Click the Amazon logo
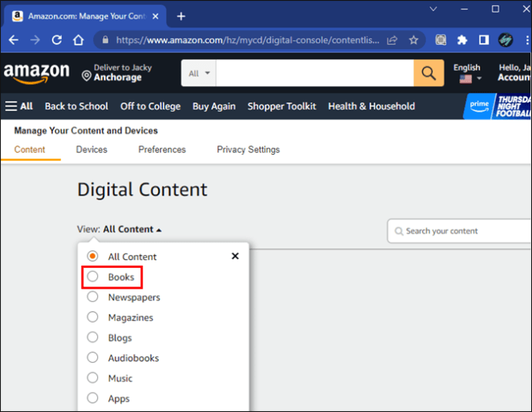532x412 pixels. point(37,73)
